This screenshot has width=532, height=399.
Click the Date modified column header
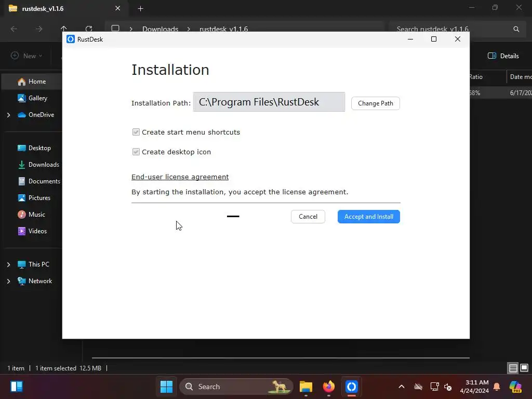(x=520, y=77)
